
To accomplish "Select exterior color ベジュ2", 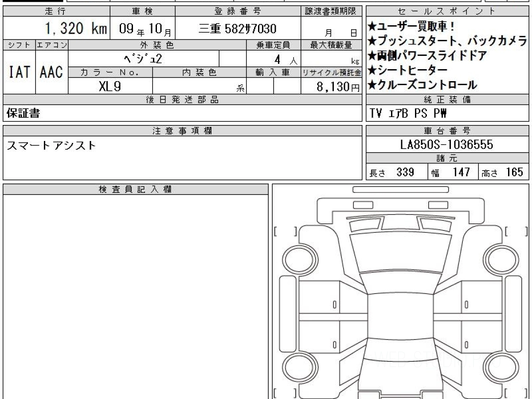I will (144, 58).
